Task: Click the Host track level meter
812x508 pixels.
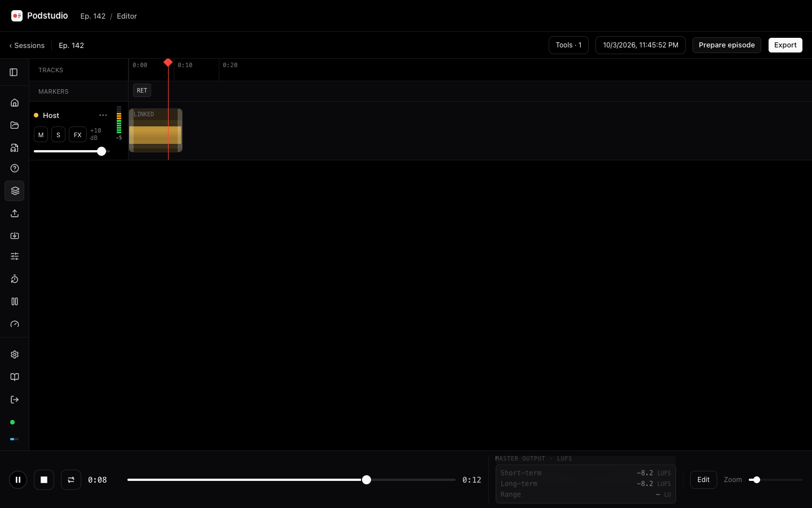Action: (119, 120)
